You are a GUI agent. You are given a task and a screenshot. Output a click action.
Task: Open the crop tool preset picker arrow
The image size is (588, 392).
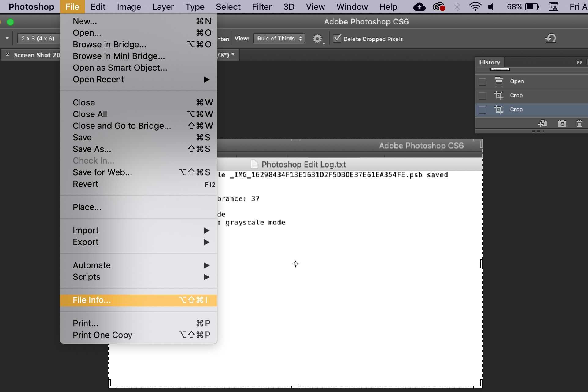click(7, 39)
